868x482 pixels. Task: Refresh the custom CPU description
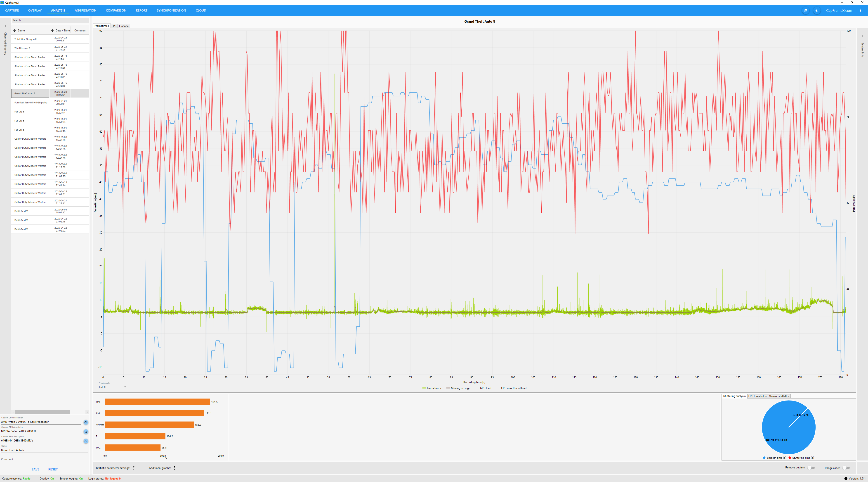(86, 422)
